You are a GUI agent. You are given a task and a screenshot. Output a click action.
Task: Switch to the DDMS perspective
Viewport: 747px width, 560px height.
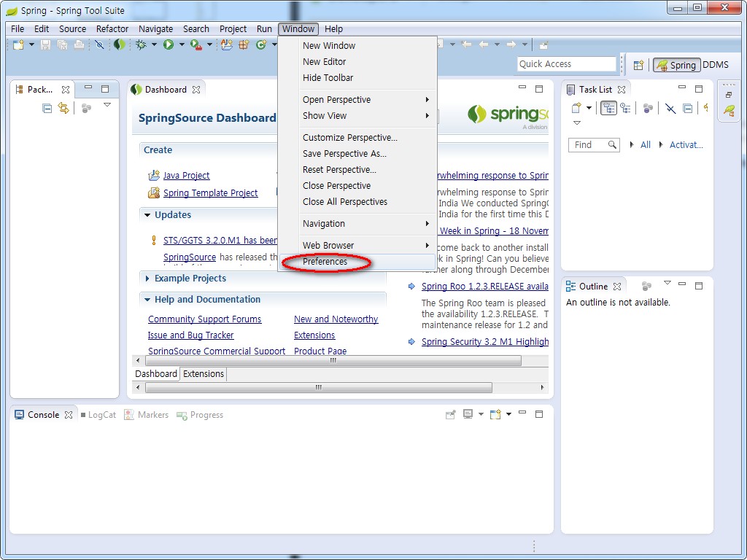click(x=716, y=65)
